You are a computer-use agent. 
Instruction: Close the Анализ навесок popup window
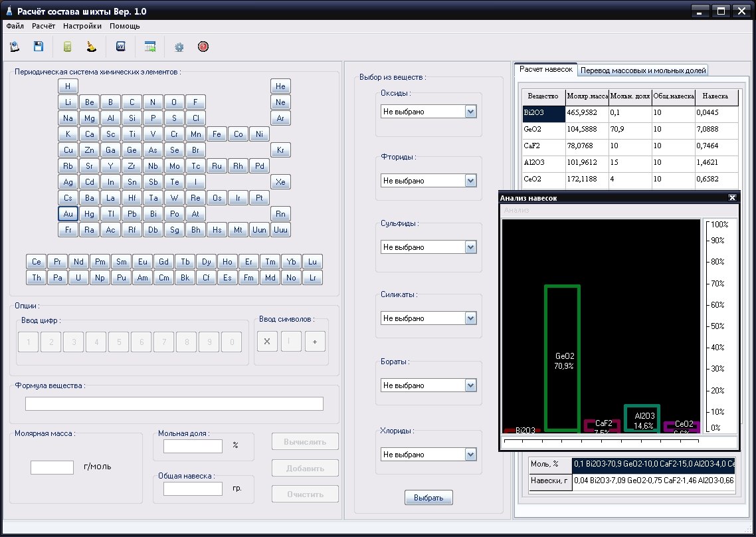pos(732,197)
